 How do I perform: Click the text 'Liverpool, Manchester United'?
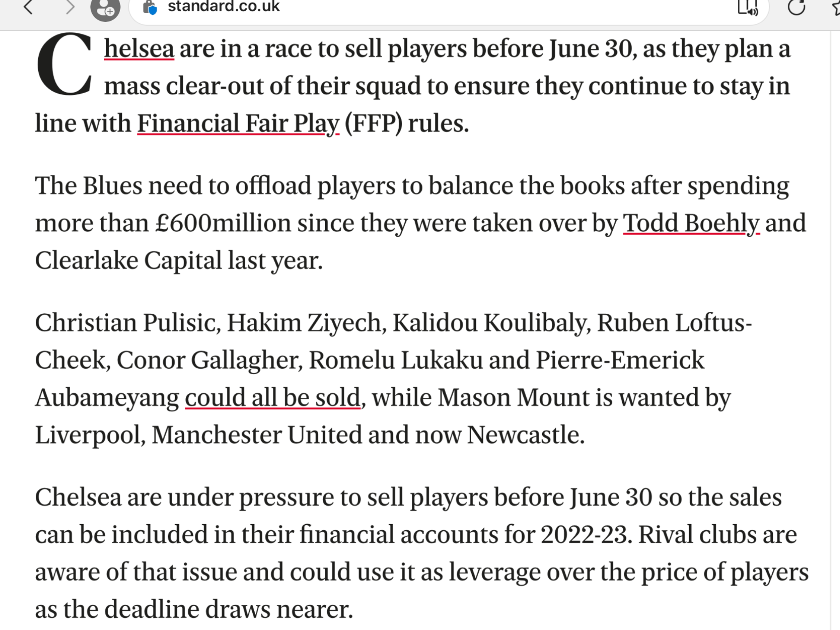click(x=199, y=435)
